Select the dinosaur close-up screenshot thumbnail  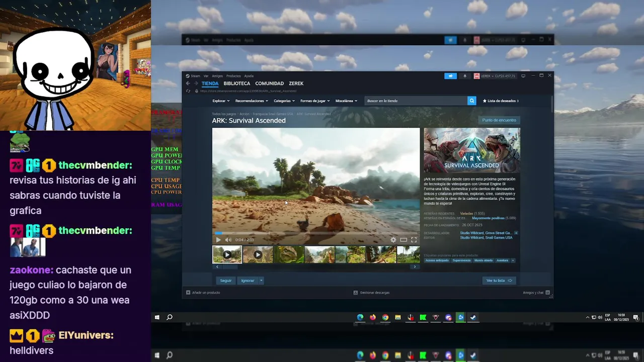[289, 255]
